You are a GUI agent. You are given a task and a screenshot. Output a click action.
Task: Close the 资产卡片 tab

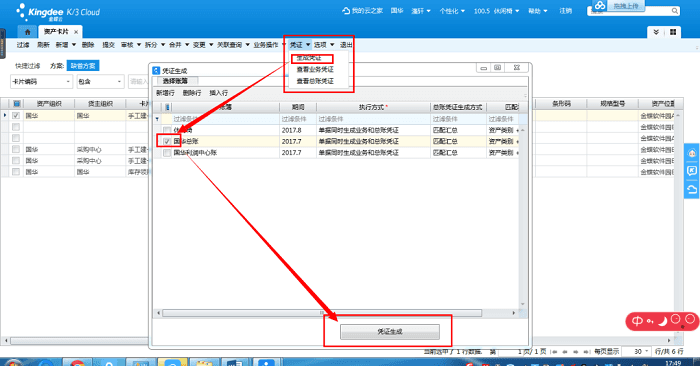pos(76,32)
